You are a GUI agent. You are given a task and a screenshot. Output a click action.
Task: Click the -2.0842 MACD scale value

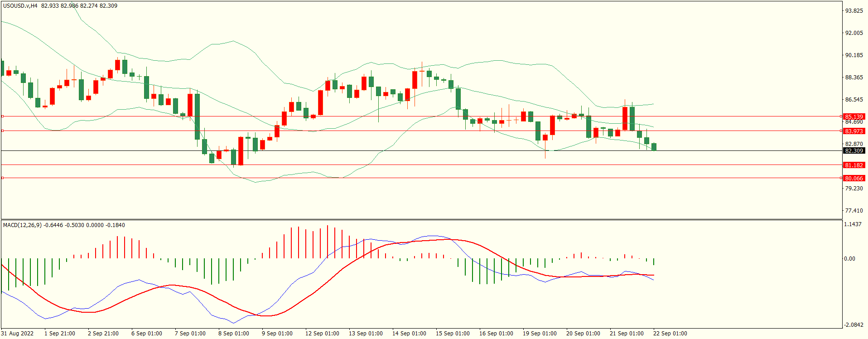(854, 324)
